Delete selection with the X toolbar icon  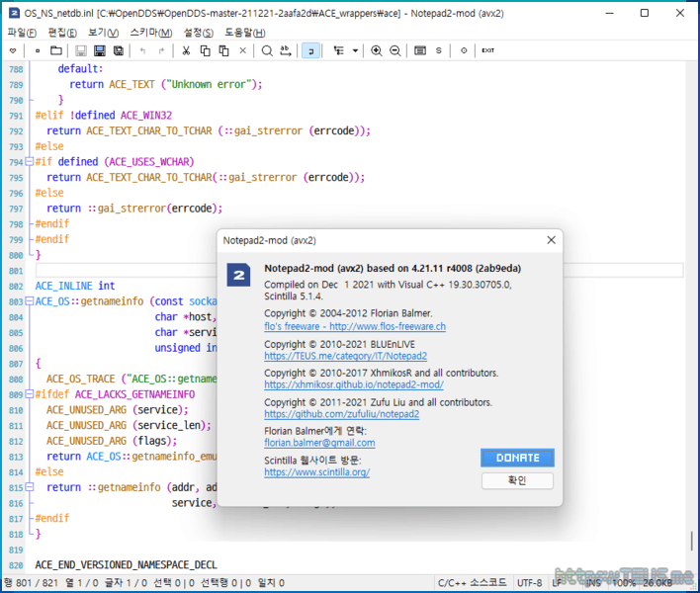pos(243,50)
